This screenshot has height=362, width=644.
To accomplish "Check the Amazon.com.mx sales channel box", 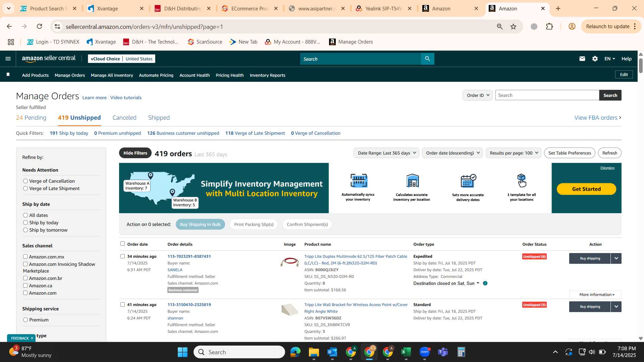I will coord(25,256).
